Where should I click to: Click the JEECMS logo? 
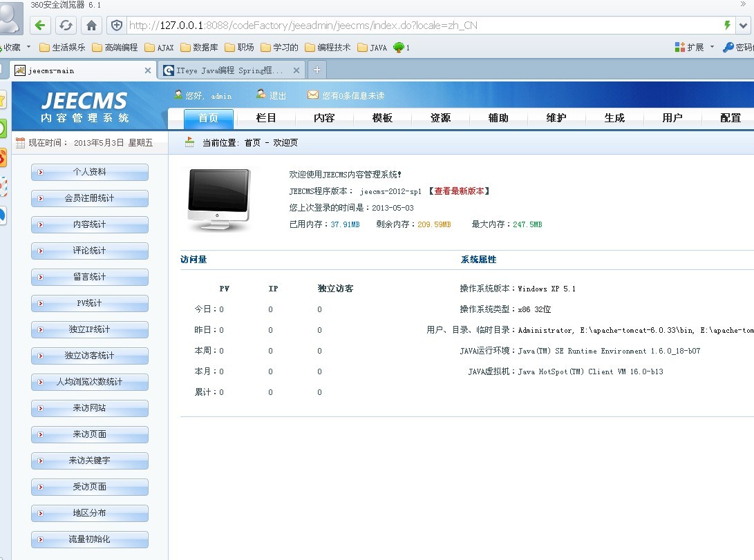pyautogui.click(x=84, y=106)
